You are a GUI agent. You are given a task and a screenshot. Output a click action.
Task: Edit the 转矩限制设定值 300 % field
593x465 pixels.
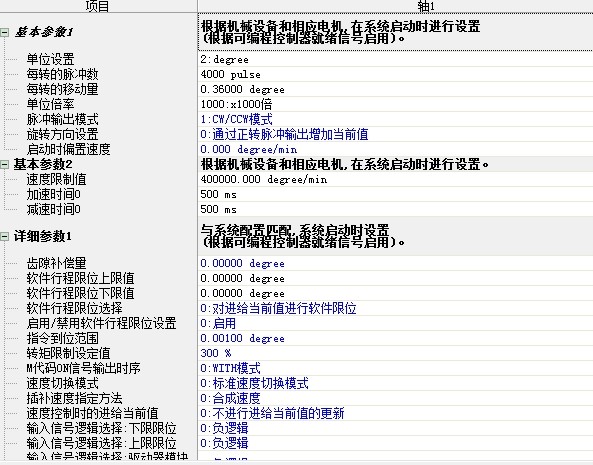(x=395, y=353)
